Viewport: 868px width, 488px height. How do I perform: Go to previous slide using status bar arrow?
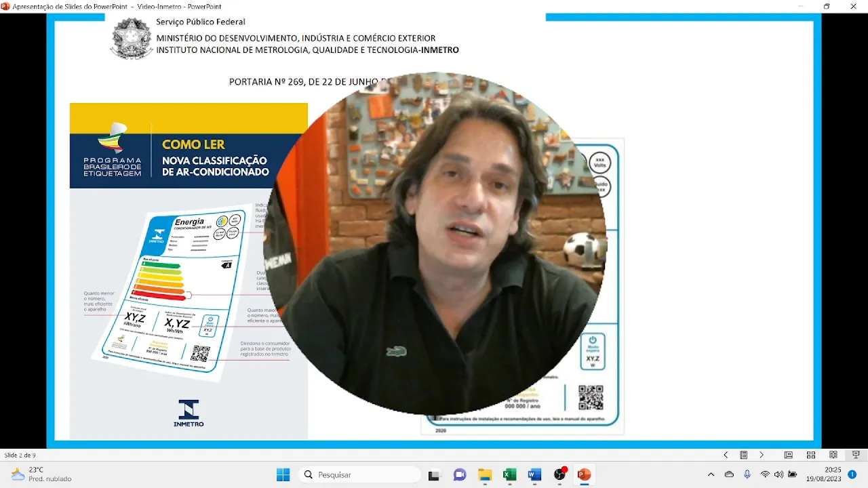coord(726,455)
